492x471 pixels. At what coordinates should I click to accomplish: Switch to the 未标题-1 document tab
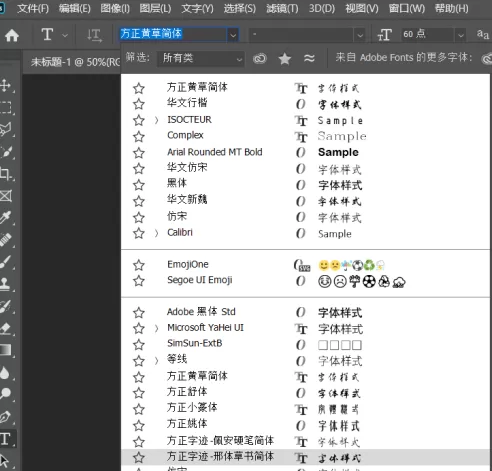pos(75,62)
